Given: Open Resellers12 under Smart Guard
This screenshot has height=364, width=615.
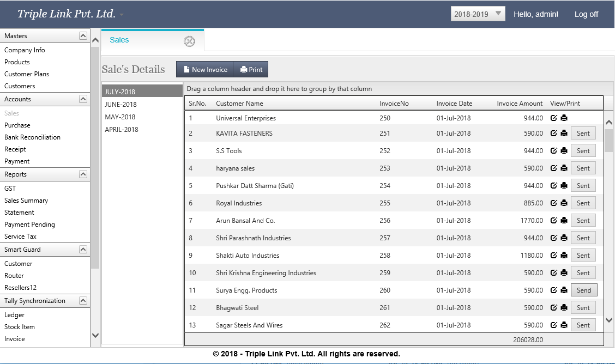Looking at the screenshot, I should [20, 288].
